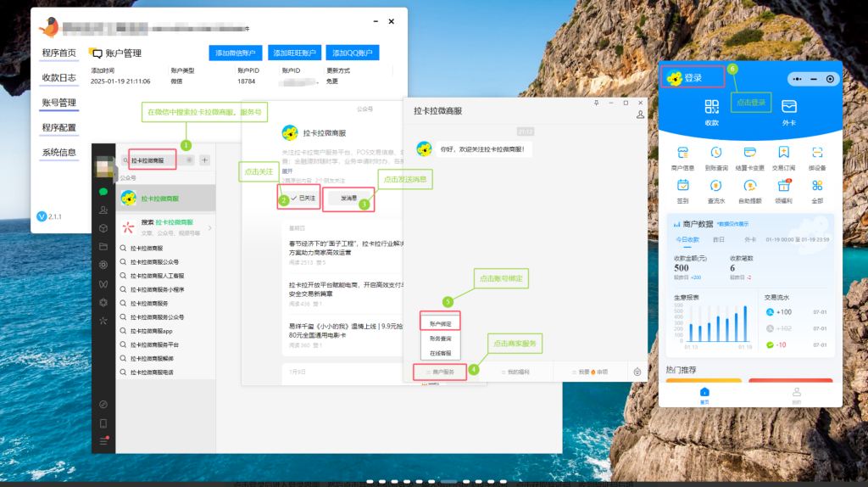Click the 添加微信账户 button
Viewport: 868px width, 487px height.
point(236,53)
